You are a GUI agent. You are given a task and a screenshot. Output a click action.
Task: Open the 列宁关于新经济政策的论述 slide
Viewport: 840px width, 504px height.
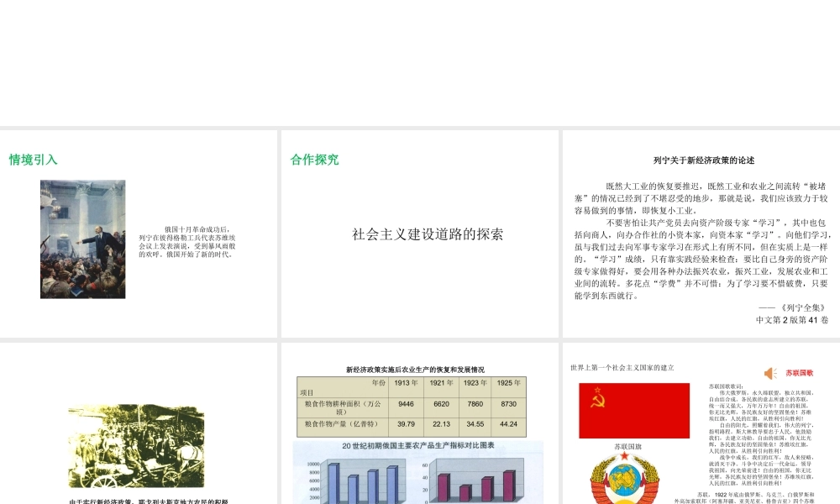point(701,234)
